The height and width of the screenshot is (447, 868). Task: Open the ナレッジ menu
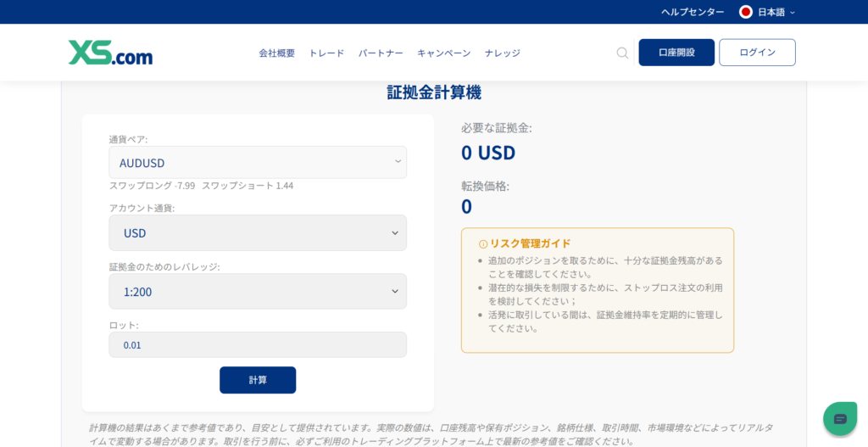click(x=503, y=53)
